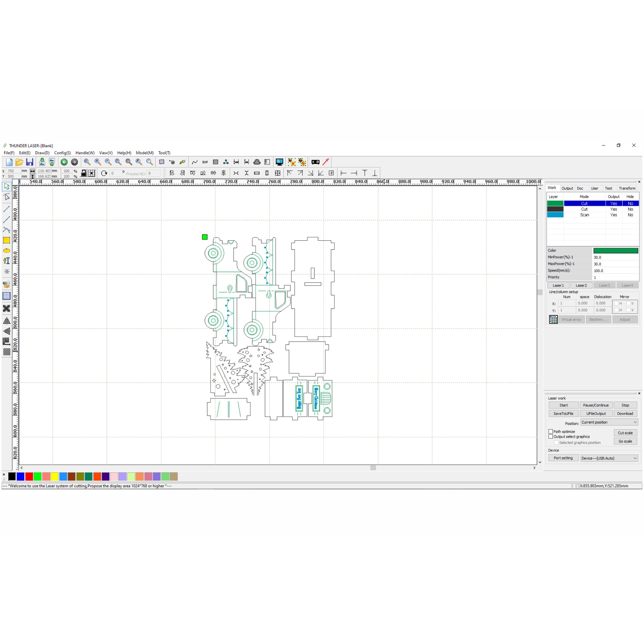Open the Position dropdown
Screen dimensions: 644x644
(x=609, y=422)
